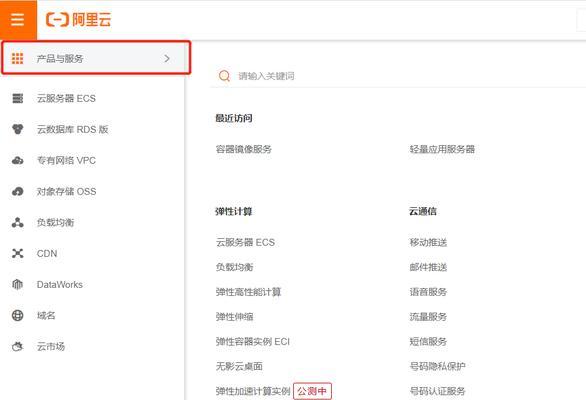Viewport: 586px width, 400px height.
Task: Open 短信服务 link
Action: coord(428,341)
